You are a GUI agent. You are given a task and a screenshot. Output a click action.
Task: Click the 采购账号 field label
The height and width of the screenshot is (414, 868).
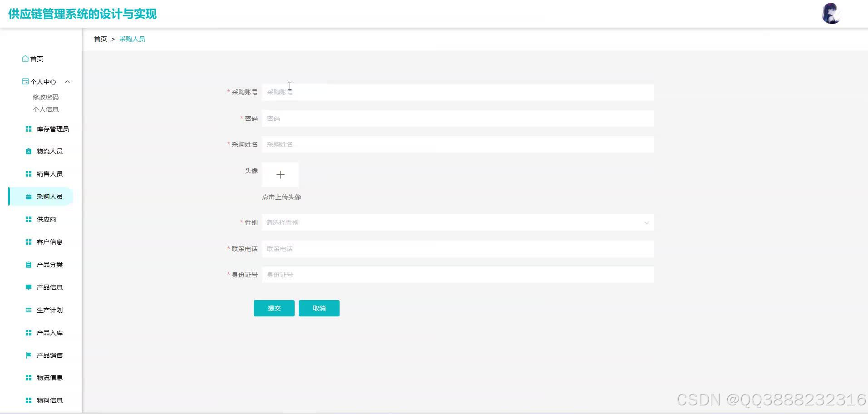point(244,92)
